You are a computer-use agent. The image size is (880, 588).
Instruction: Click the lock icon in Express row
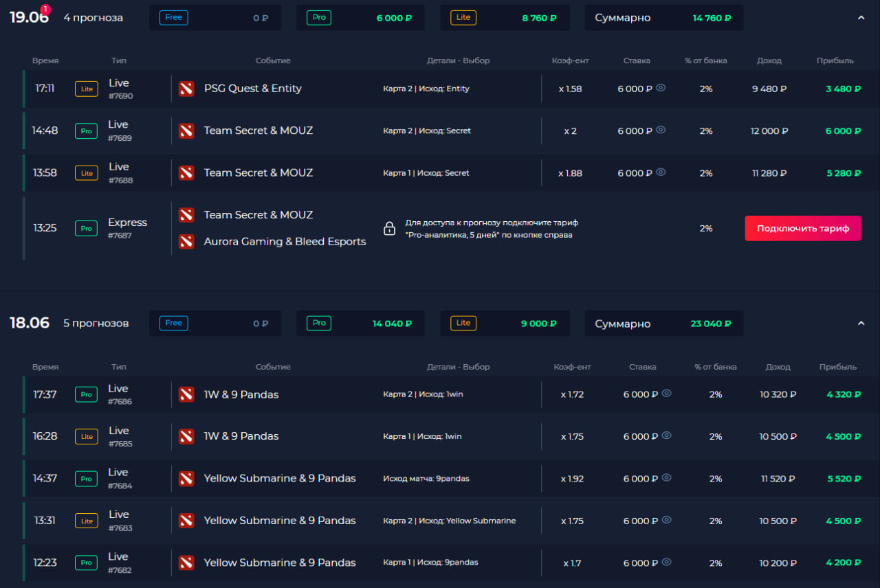389,228
